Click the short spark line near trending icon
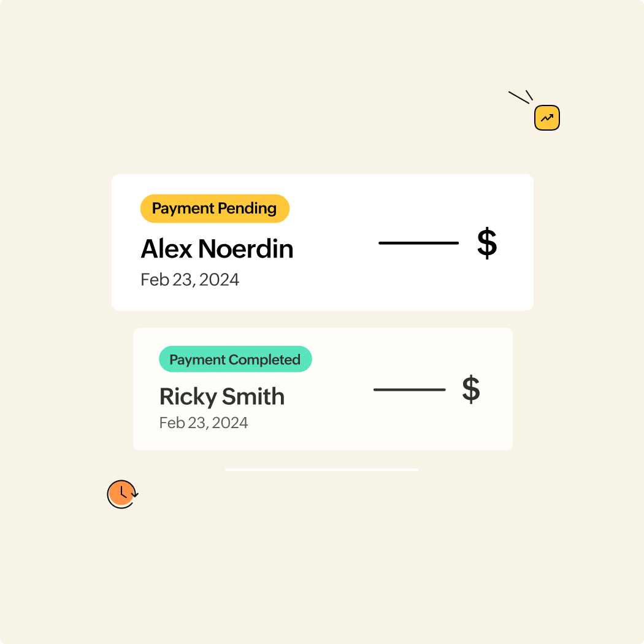This screenshot has height=644, width=644. pyautogui.click(x=529, y=95)
